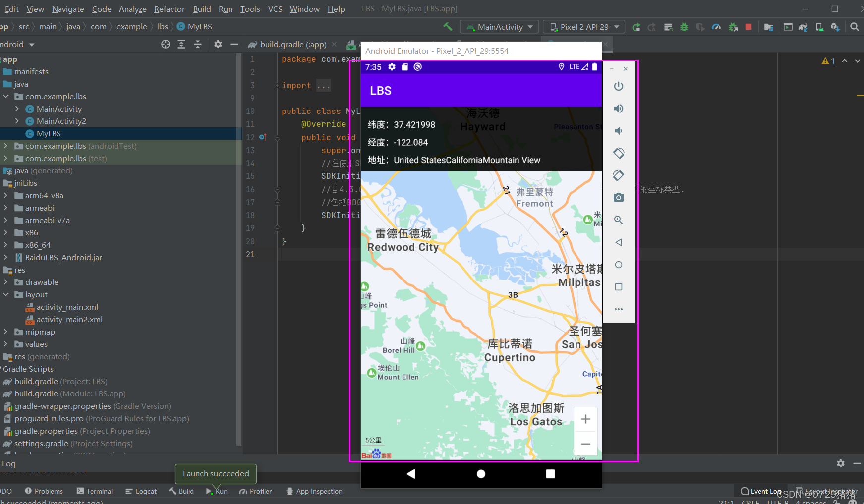Hide the Project panel with minus icon

coord(234,44)
